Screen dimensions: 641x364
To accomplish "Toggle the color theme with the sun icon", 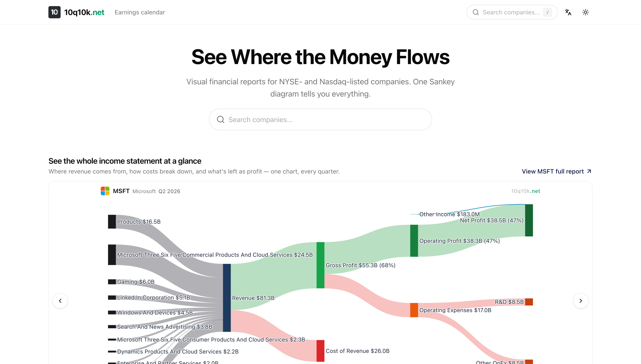I will (x=585, y=12).
